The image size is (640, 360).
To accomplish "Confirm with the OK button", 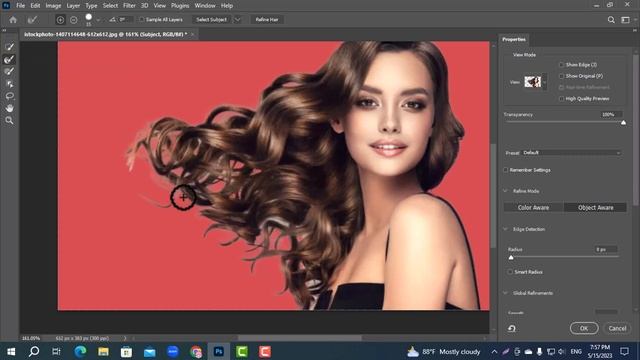I will (x=584, y=328).
